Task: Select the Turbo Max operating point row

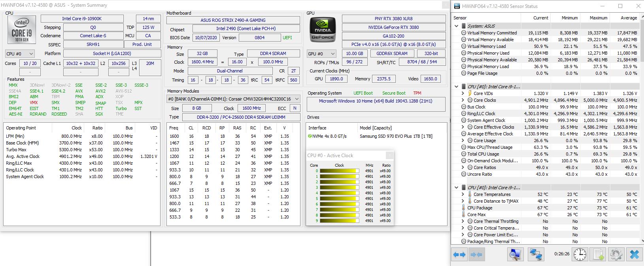Action: [x=81, y=150]
